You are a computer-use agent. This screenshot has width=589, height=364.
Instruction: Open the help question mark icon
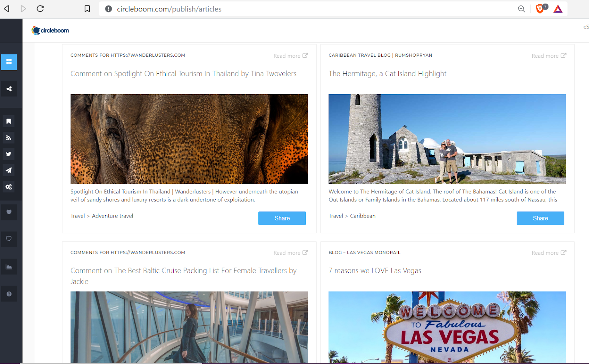point(9,294)
